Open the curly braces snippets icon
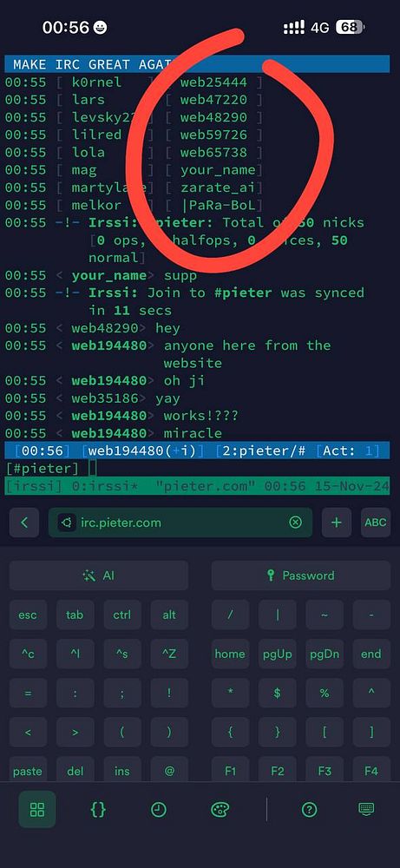This screenshot has width=400, height=868. (98, 809)
